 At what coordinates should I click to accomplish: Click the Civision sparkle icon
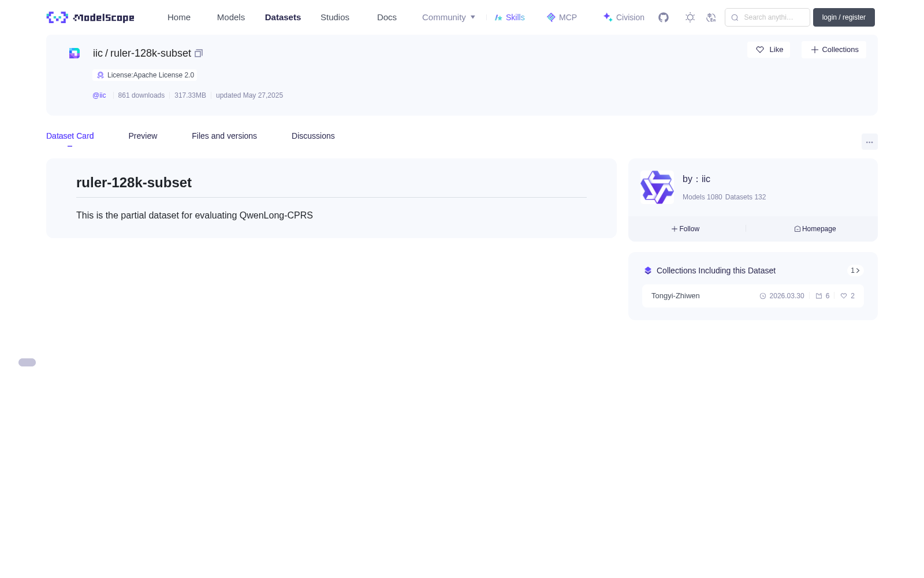coord(608,17)
